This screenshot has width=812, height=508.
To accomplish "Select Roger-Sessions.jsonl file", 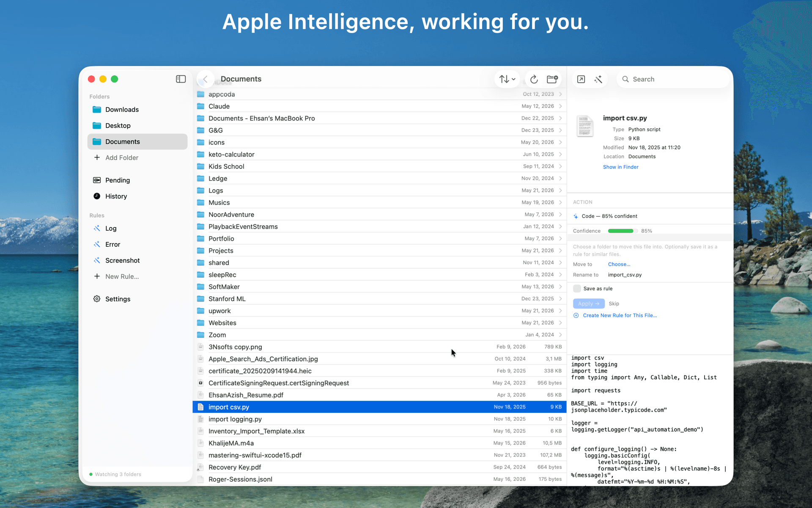I will pyautogui.click(x=379, y=480).
